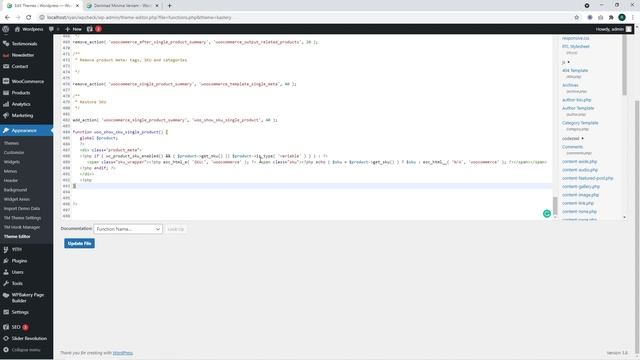Open the 404 Template file link
Screen dimensions: 640x360
click(575, 71)
